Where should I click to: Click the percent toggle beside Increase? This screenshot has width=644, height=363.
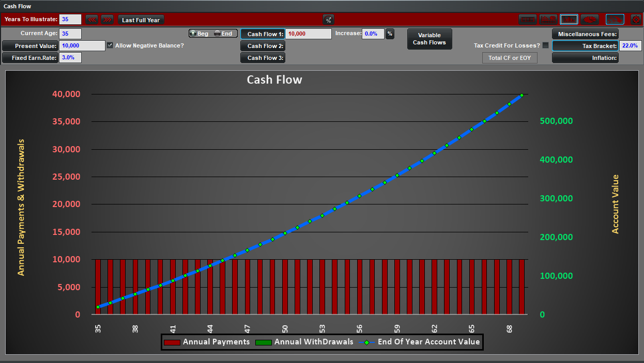tap(390, 34)
